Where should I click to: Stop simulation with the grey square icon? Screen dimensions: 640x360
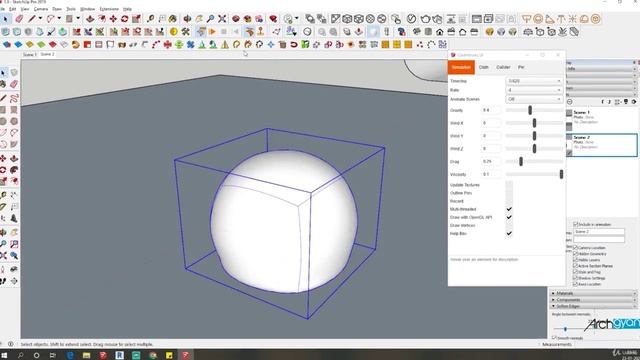(224, 31)
